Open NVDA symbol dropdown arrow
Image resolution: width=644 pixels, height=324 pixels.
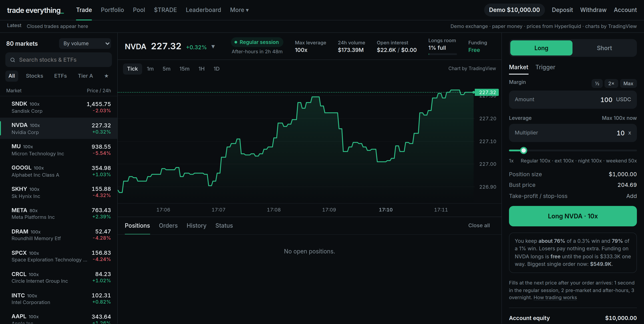coord(213,47)
